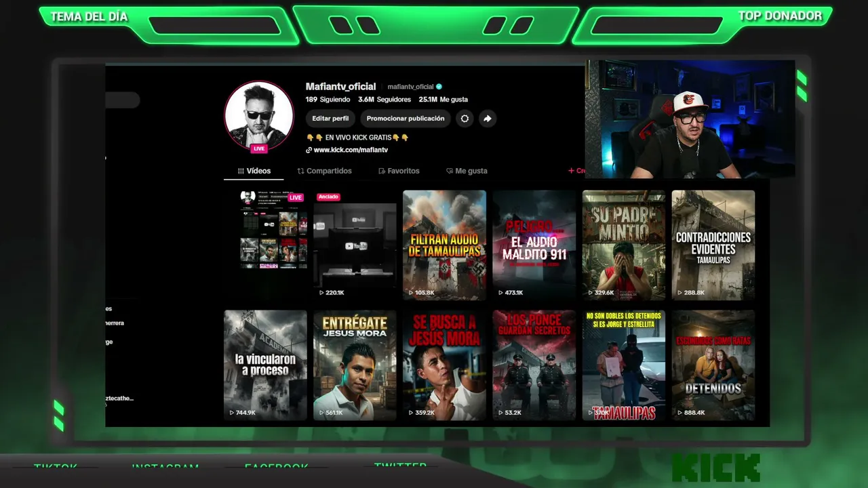Open the 'la vincularon a proceso' video
This screenshot has width=868, height=488.
[265, 365]
